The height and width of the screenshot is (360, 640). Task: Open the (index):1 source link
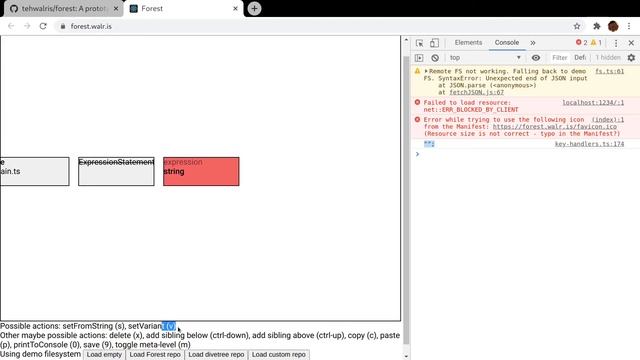pyautogui.click(x=608, y=120)
